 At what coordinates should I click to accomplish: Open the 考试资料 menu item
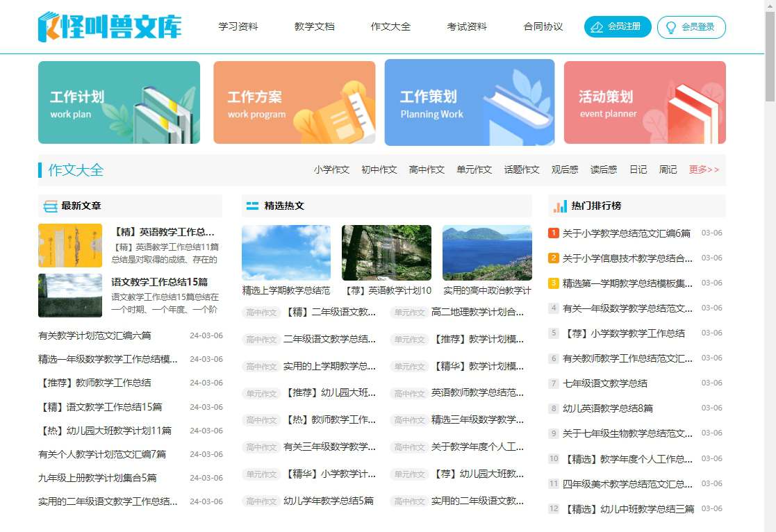tap(467, 27)
